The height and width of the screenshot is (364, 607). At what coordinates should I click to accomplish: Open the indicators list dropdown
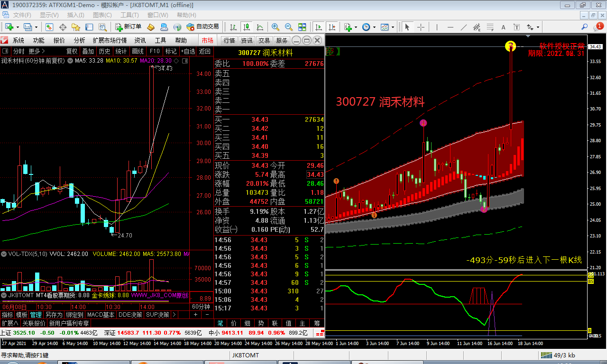(x=350, y=27)
